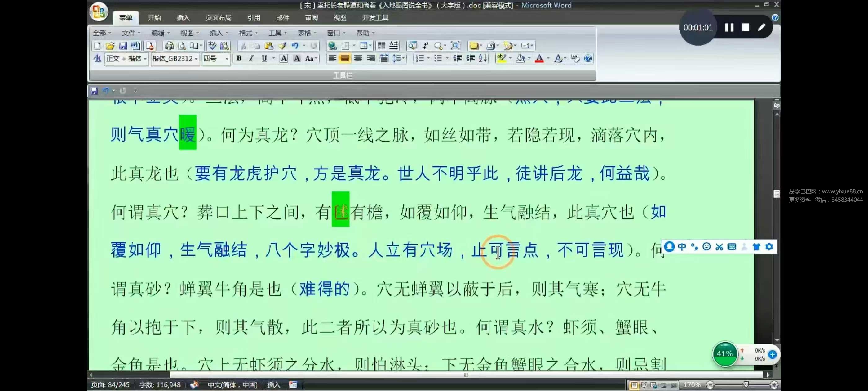Click the Format Painter brush icon
This screenshot has width=868, height=391.
(282, 46)
